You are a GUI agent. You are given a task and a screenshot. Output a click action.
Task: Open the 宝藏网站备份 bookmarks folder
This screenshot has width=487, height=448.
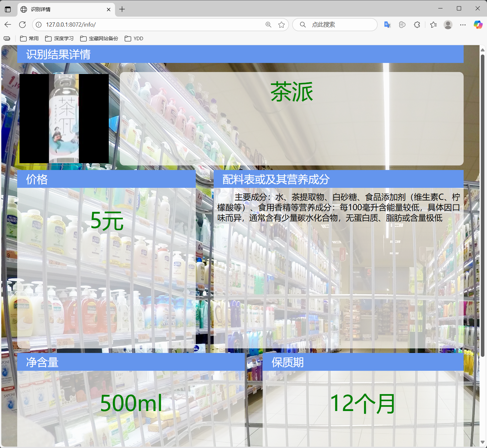coord(99,39)
